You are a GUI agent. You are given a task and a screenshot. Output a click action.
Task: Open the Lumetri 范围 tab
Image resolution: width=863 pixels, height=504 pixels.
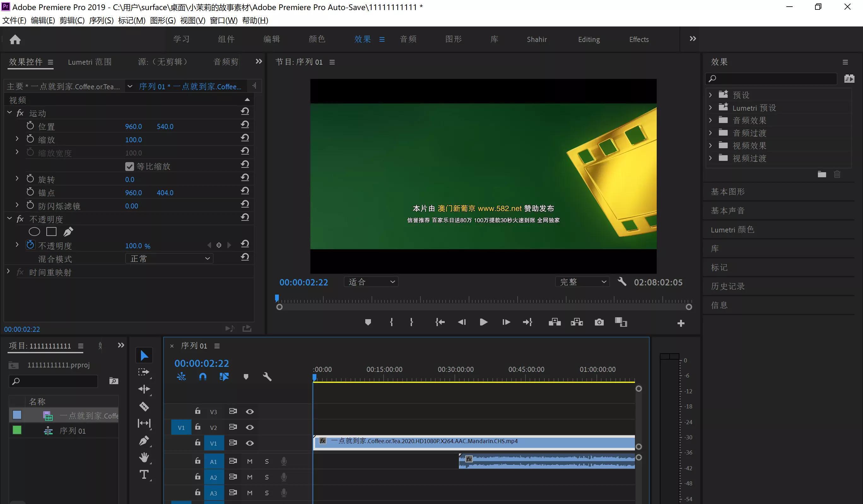pos(90,62)
